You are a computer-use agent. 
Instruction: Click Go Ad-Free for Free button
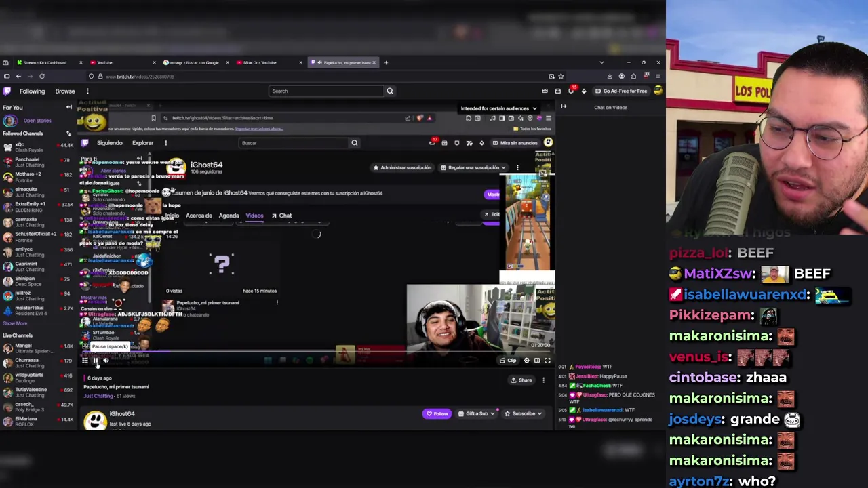621,91
